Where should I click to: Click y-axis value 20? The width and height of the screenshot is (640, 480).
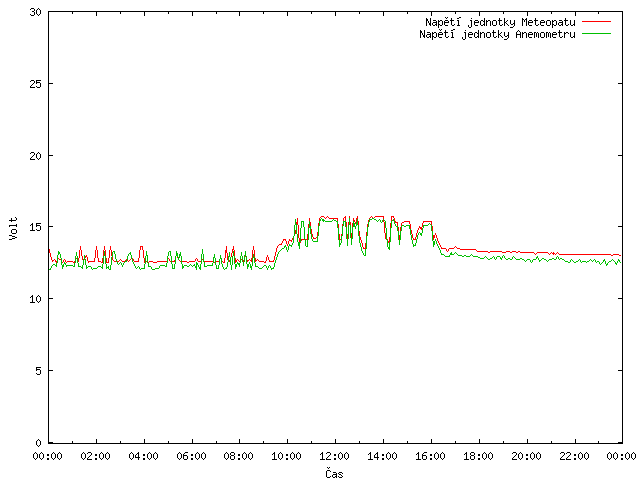pyautogui.click(x=36, y=156)
